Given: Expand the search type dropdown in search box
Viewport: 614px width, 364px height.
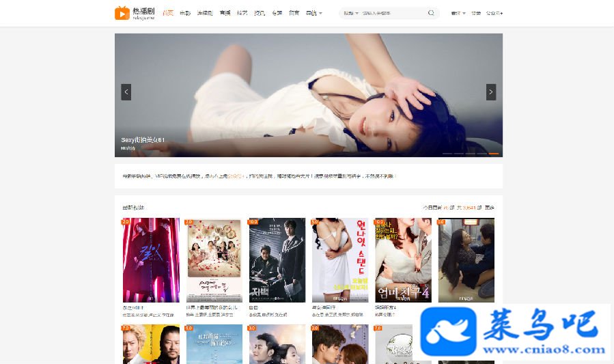Looking at the screenshot, I should (351, 13).
